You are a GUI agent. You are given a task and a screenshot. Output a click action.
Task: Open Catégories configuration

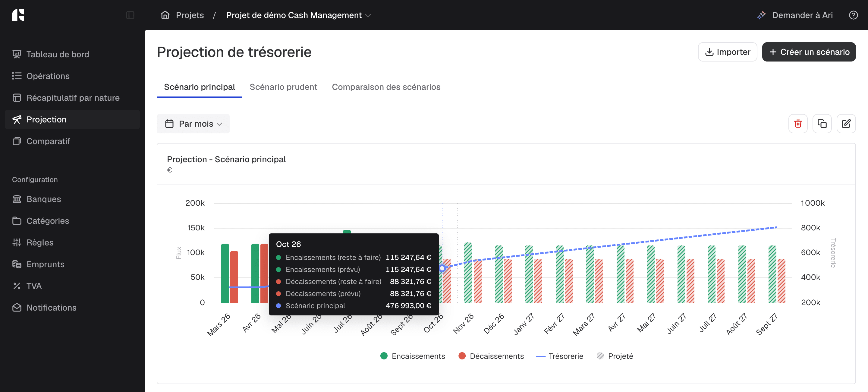coord(72,221)
